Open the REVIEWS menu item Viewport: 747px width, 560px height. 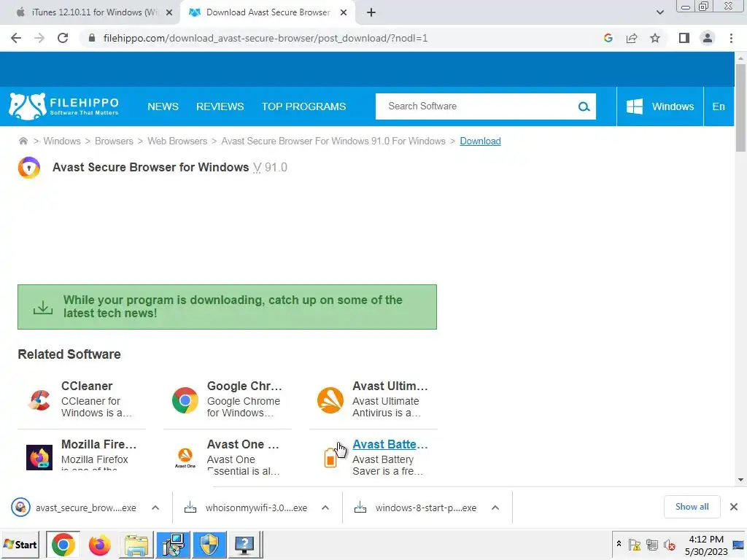[x=220, y=106]
